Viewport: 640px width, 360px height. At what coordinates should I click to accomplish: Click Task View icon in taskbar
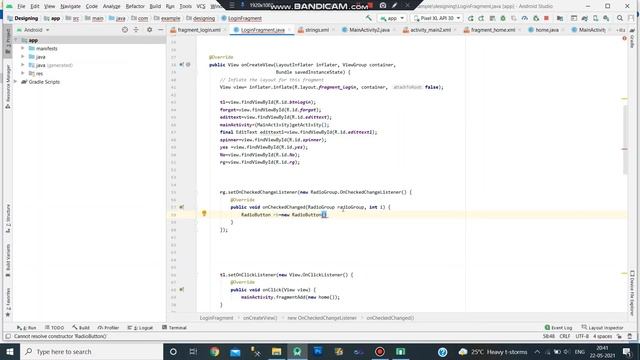[193, 351]
